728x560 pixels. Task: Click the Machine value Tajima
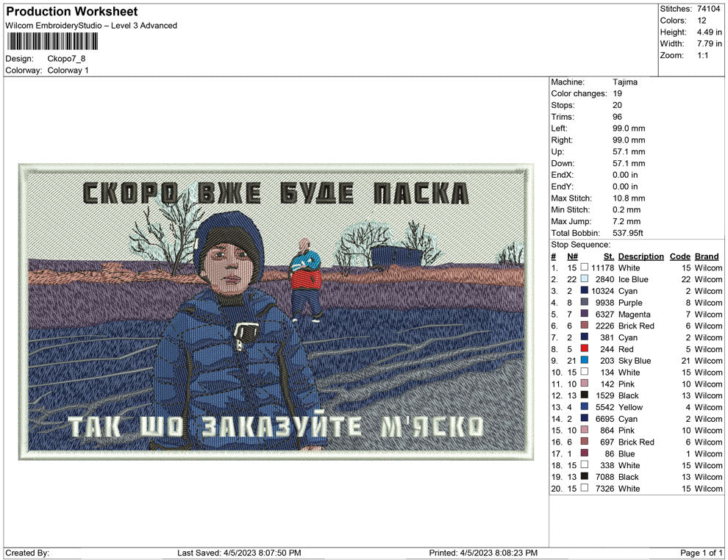625,82
